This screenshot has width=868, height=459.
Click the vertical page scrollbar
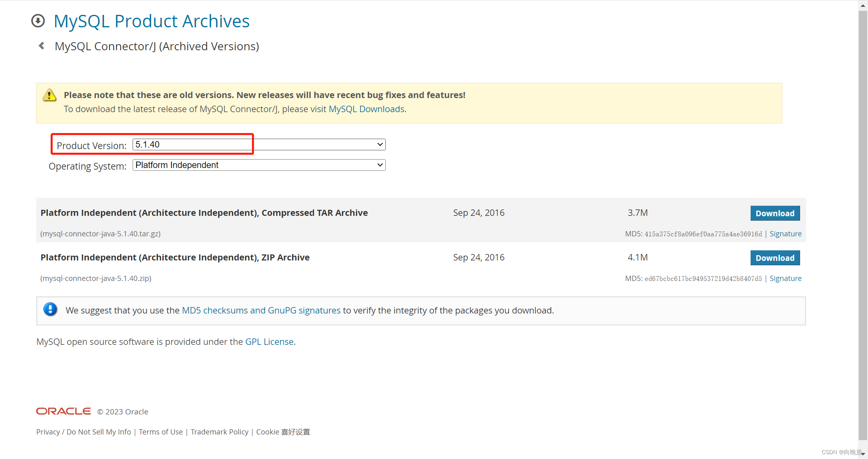(x=863, y=225)
